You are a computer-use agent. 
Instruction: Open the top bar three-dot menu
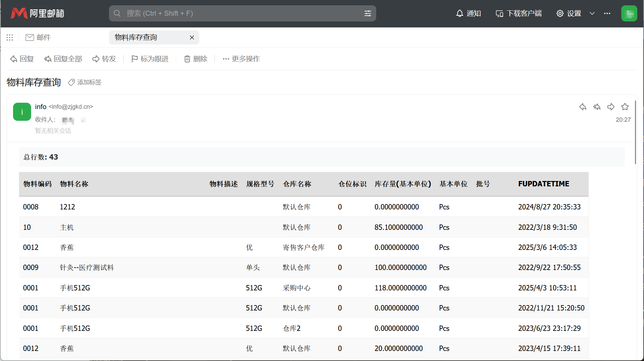[607, 13]
